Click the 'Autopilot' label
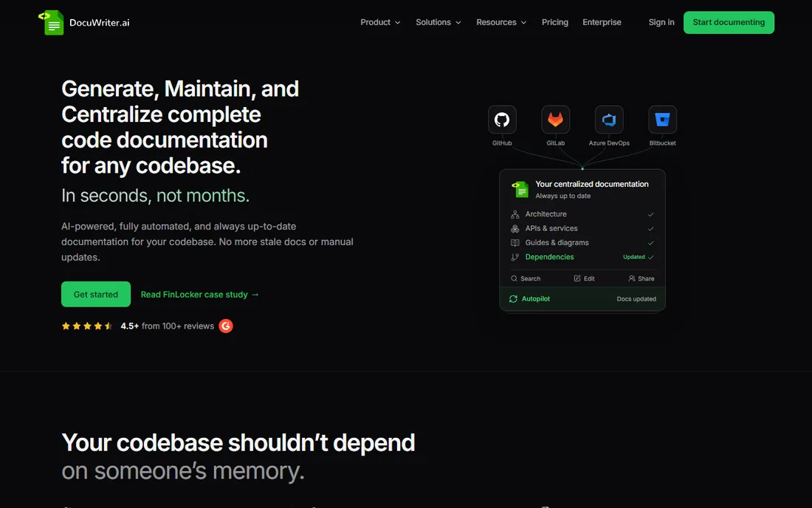 [x=535, y=299]
